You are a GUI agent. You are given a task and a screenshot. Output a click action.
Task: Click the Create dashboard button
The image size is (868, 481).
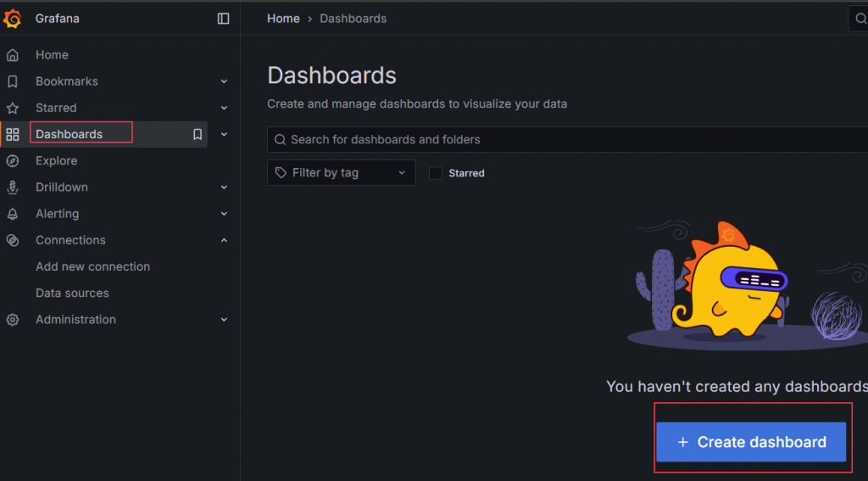pos(751,442)
